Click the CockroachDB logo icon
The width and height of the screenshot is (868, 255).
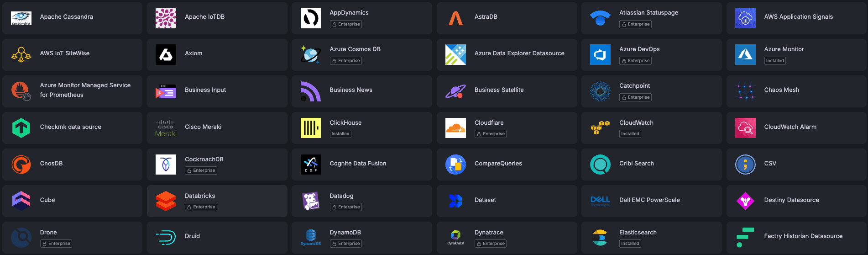pyautogui.click(x=166, y=165)
